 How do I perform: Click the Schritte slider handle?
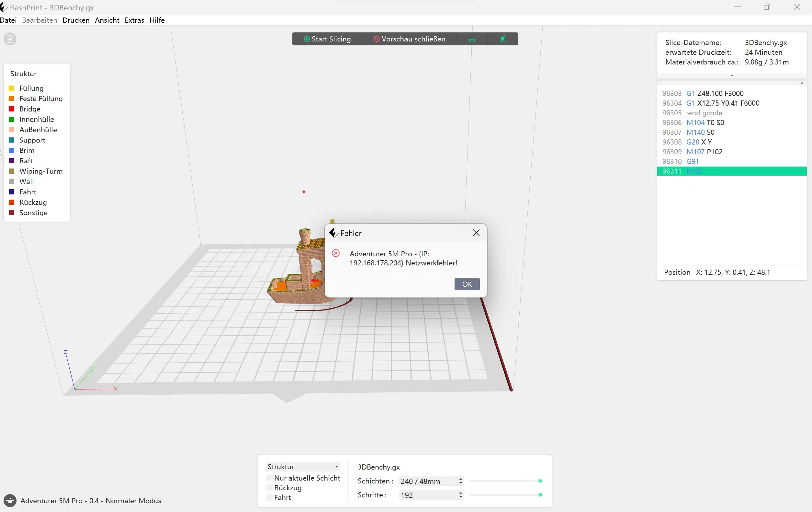[x=540, y=495]
